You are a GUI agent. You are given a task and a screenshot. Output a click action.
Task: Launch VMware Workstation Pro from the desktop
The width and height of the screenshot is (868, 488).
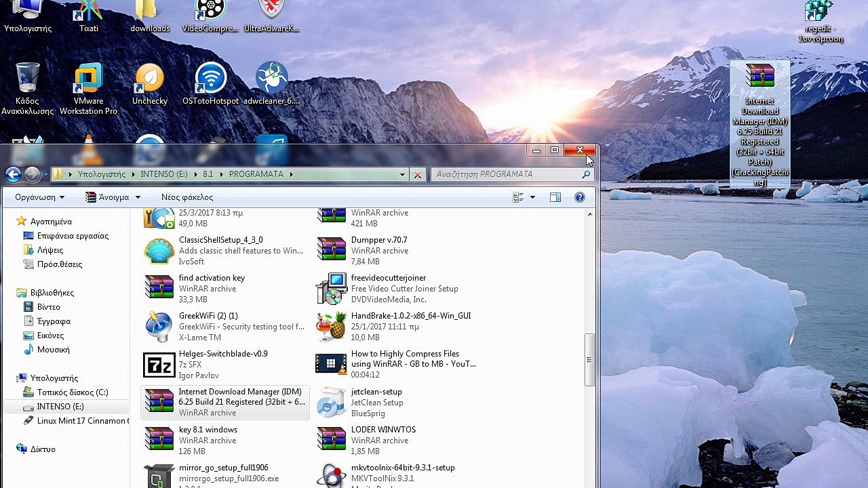tap(88, 89)
